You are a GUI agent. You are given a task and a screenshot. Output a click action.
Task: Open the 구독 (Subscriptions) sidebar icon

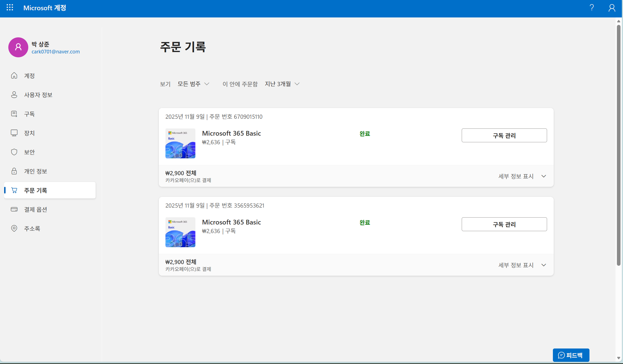[x=14, y=114]
